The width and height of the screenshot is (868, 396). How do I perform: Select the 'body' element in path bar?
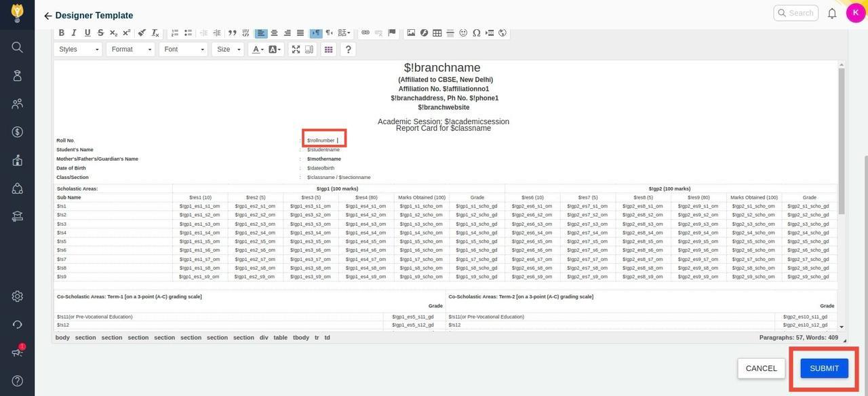tap(62, 338)
